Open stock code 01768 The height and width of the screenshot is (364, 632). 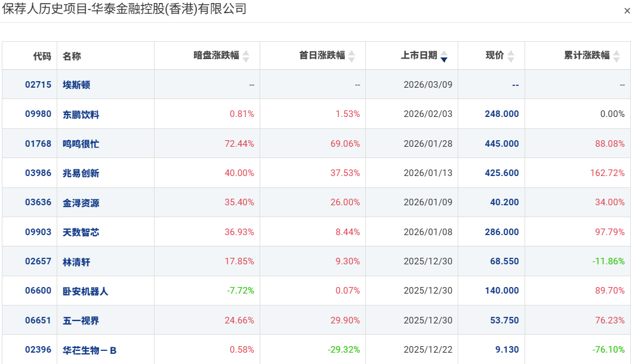38,144
